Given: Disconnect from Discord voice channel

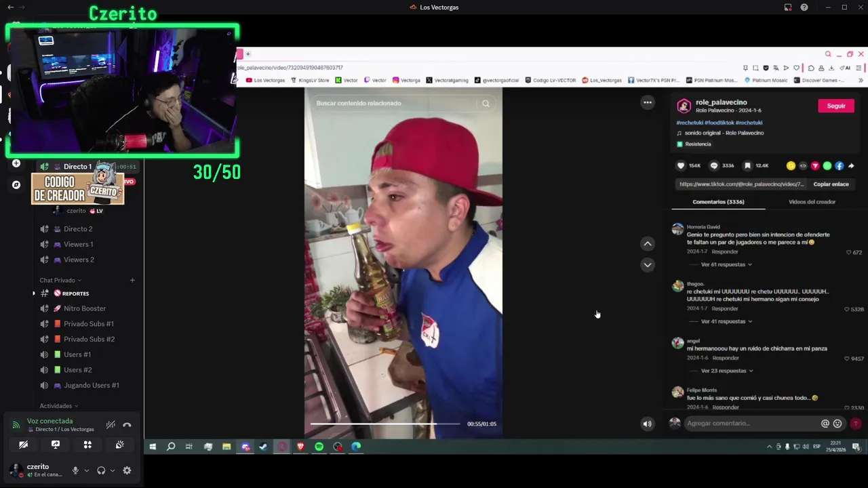Looking at the screenshot, I should 127,425.
